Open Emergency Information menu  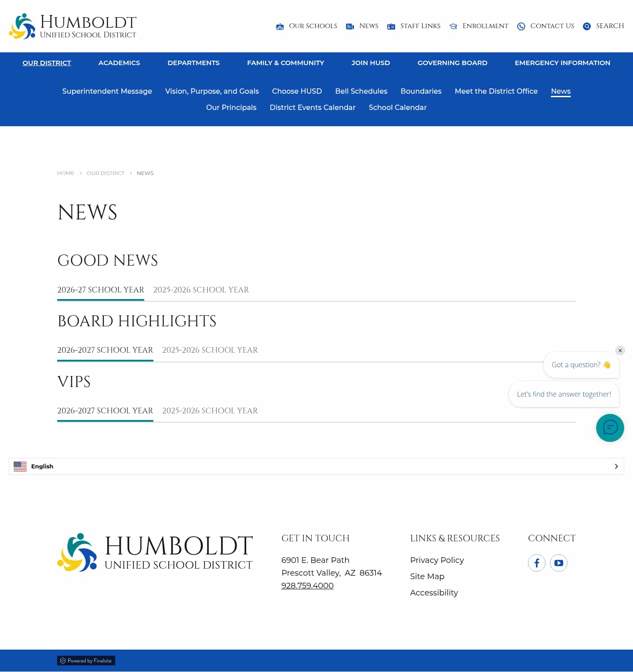pos(563,63)
